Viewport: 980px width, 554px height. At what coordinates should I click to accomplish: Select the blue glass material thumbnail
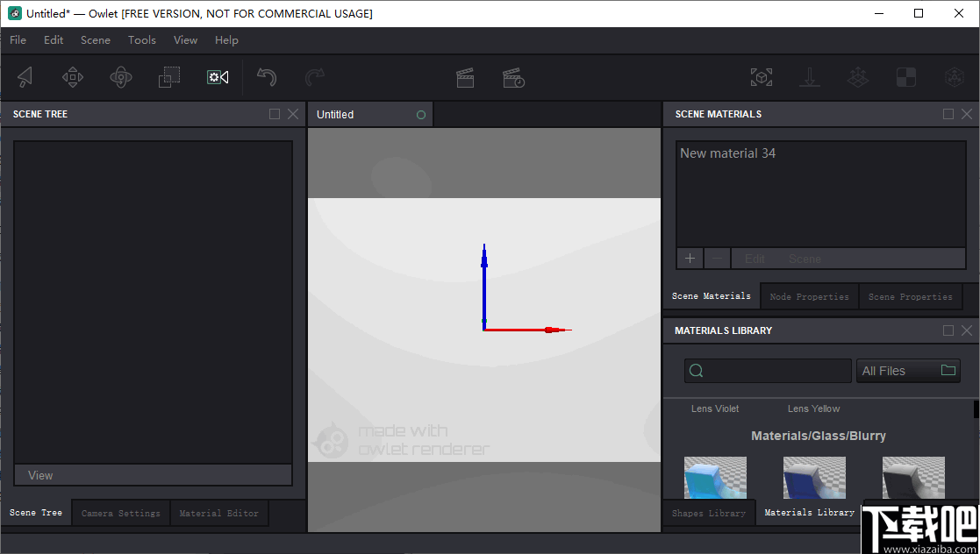[814, 478]
